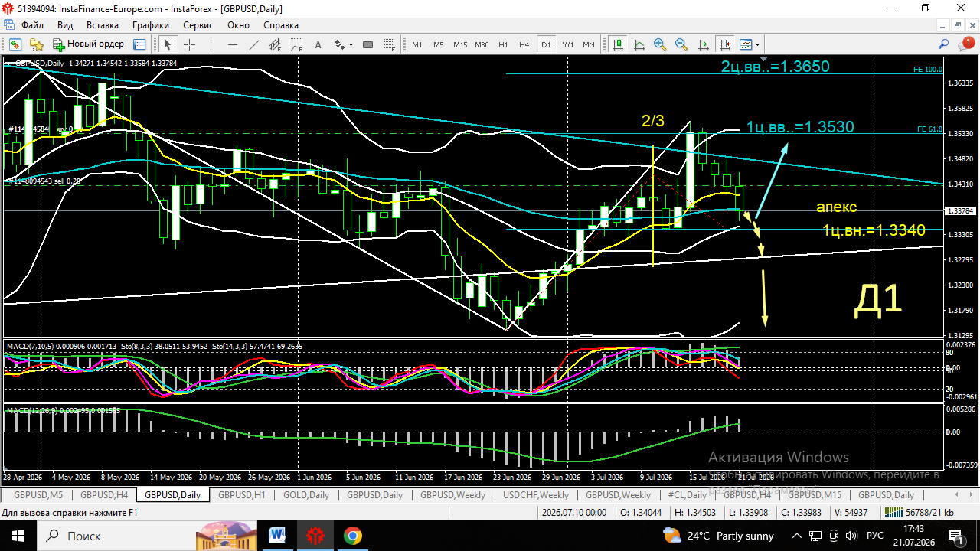Expand the templates dropdown arrow
Viewport: 980px width, 551px height.
(756, 44)
